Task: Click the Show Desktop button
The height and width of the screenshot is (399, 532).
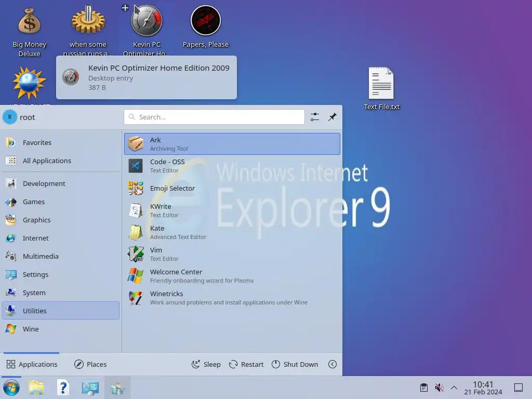Action: tap(518, 388)
